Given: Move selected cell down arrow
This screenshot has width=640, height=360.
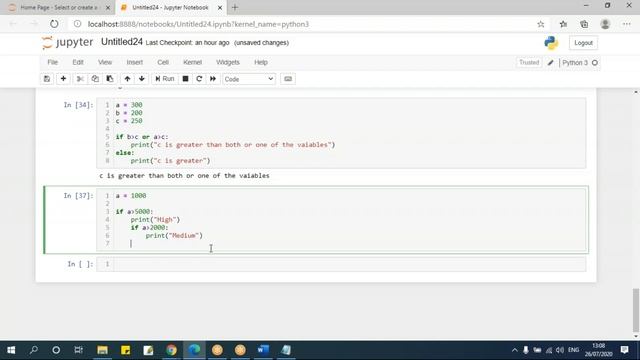Looking at the screenshot, I should point(142,79).
